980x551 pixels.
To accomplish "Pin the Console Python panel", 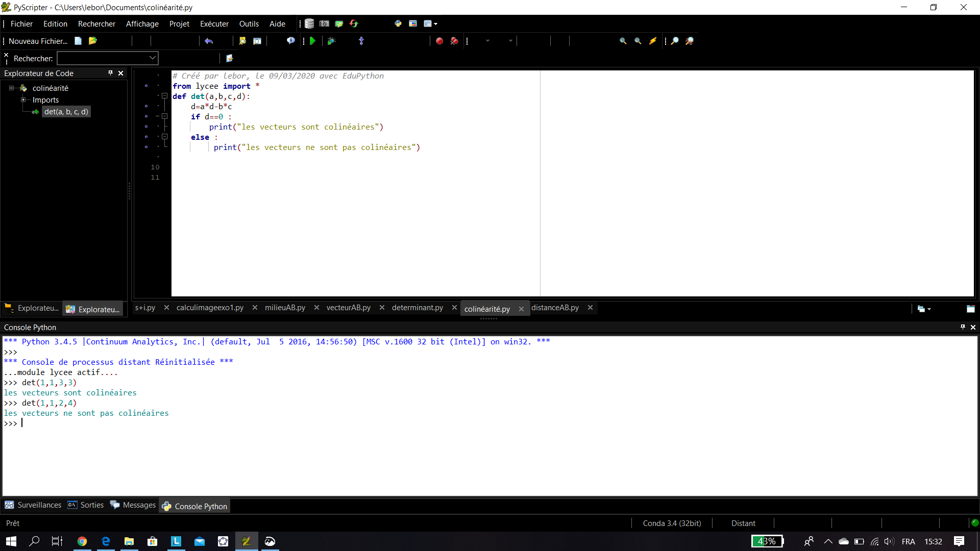I will [963, 327].
